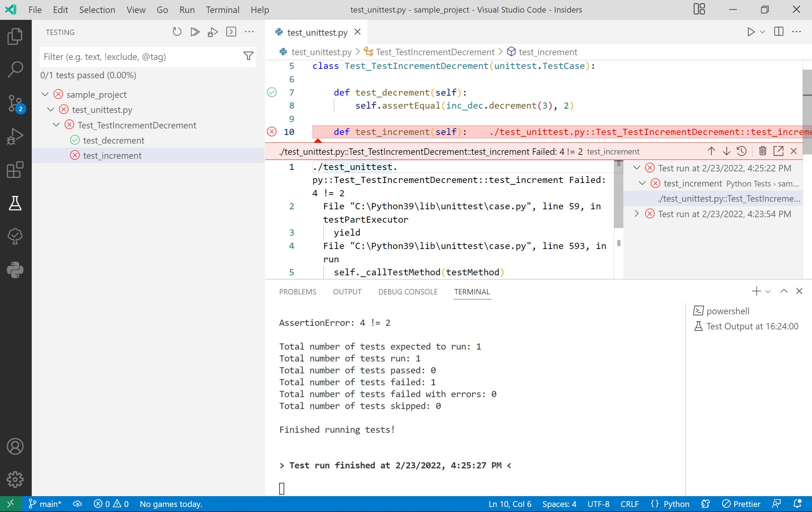Select test_decrement in test tree
The width and height of the screenshot is (812, 512).
coord(113,140)
